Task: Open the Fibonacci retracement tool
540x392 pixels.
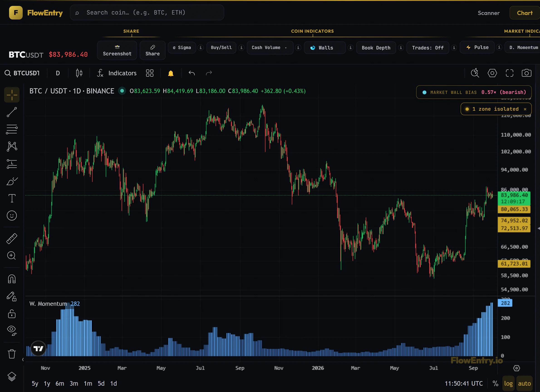Action: pos(12,130)
